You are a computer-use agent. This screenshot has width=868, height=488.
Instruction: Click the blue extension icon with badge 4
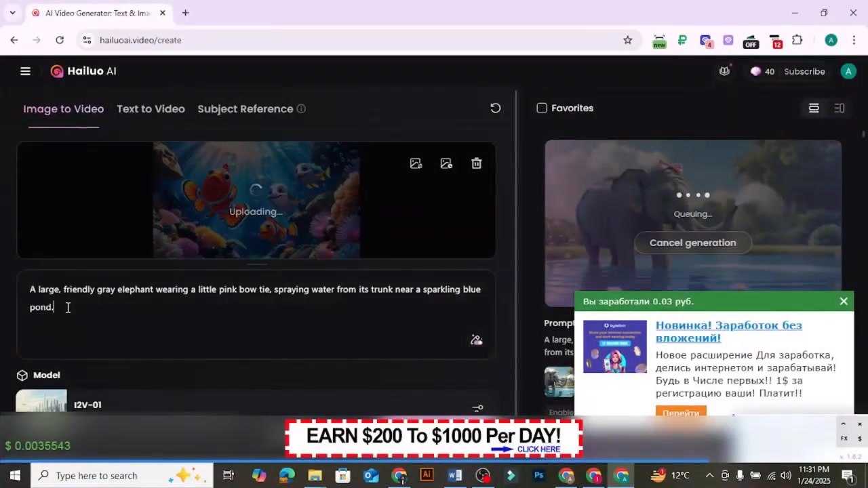706,41
